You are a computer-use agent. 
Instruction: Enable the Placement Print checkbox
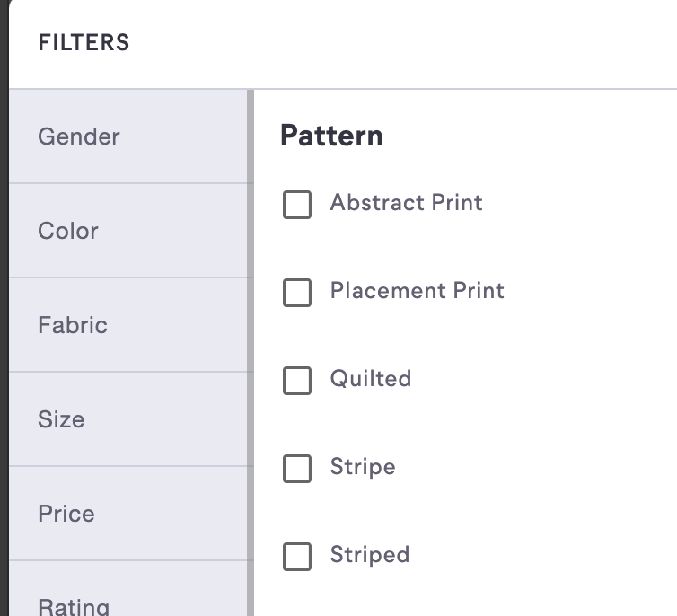(x=297, y=292)
